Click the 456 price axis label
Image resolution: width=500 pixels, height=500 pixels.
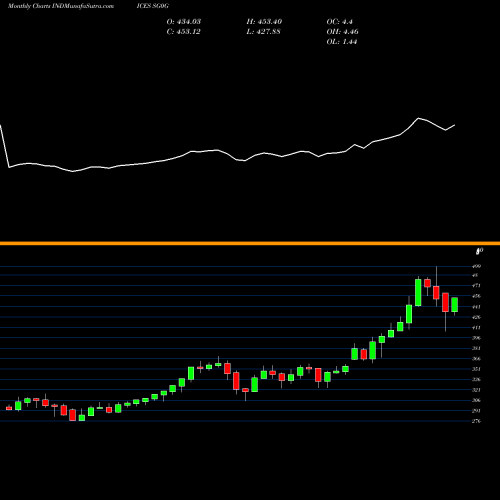coord(476,296)
